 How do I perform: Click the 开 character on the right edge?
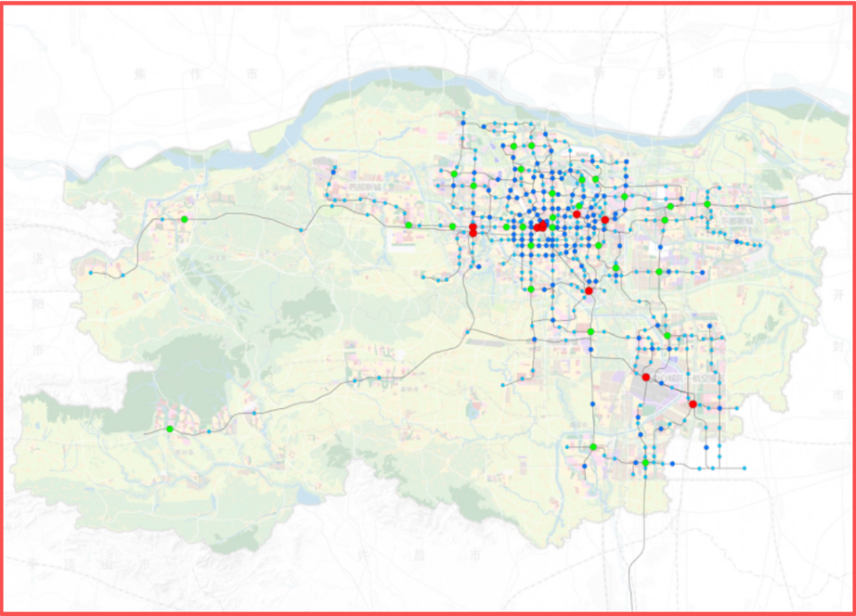point(838,295)
